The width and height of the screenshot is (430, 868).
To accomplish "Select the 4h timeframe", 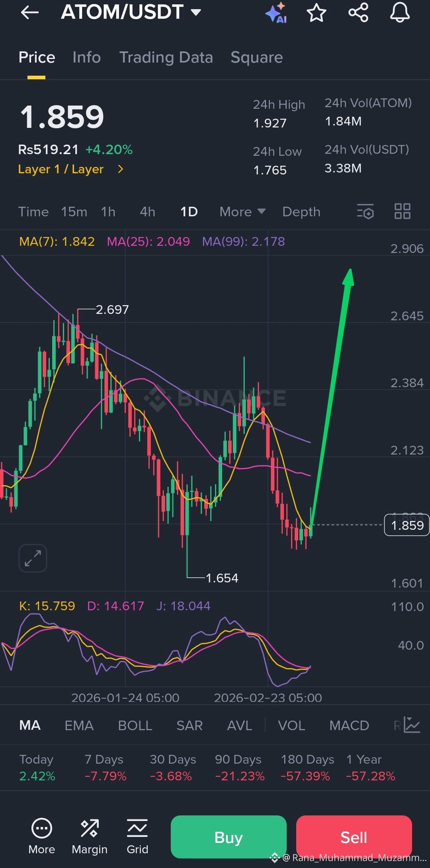I will tap(147, 212).
